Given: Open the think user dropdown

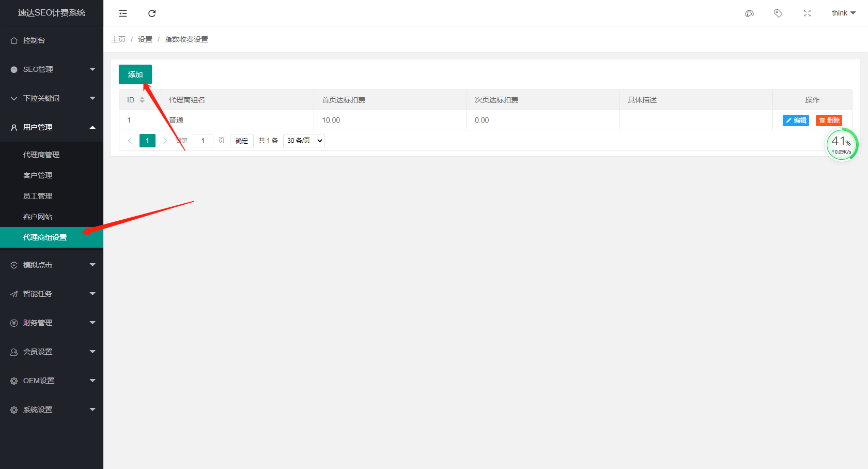Looking at the screenshot, I should point(843,13).
